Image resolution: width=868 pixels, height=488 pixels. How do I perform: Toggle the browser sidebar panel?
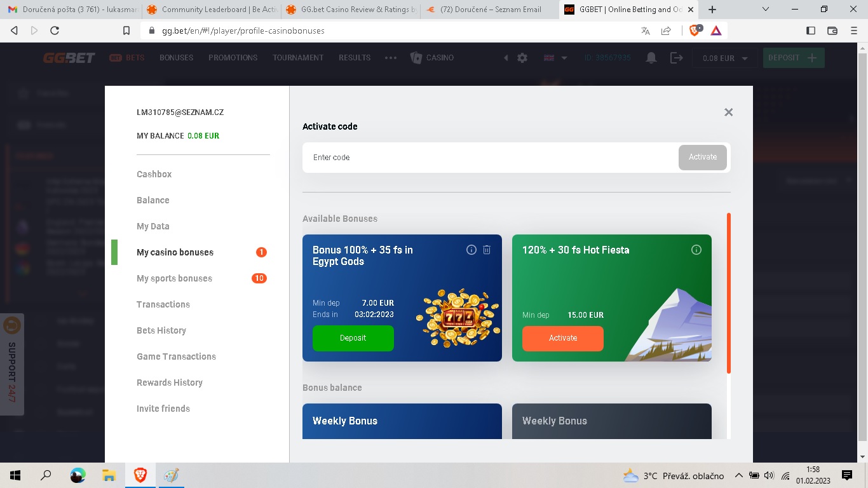point(811,30)
